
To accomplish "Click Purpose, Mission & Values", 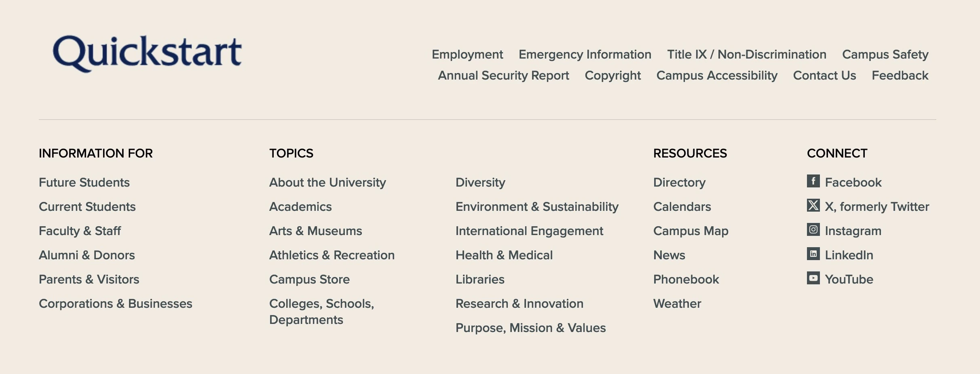I will click(530, 328).
